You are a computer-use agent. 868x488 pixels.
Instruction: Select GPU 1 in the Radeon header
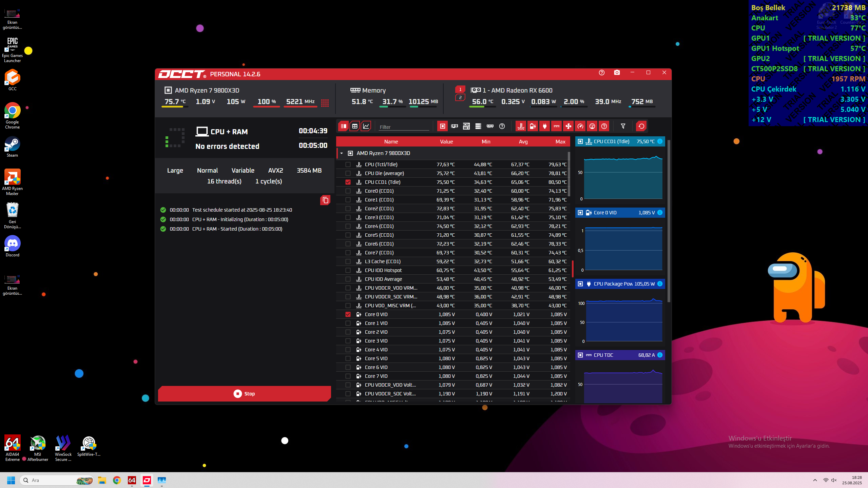tap(460, 90)
